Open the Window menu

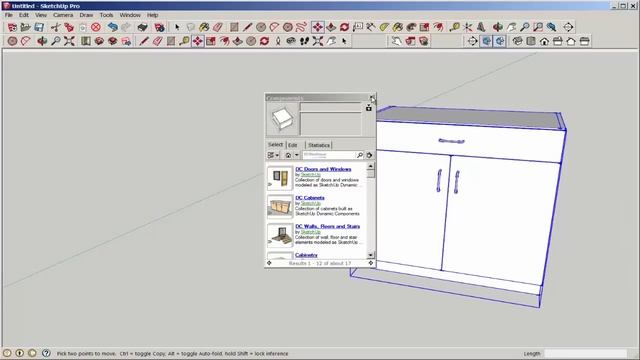click(x=130, y=15)
